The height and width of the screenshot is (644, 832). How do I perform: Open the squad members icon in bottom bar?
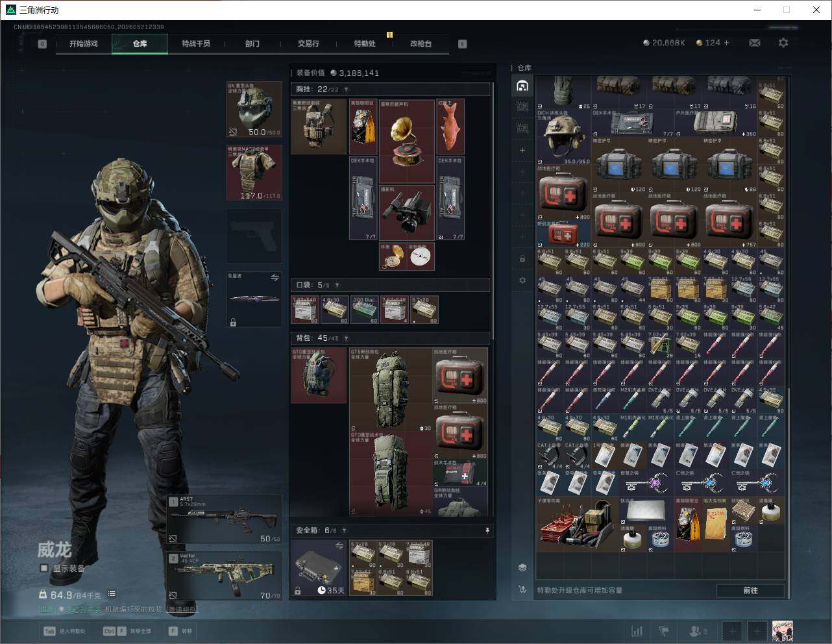click(698, 631)
